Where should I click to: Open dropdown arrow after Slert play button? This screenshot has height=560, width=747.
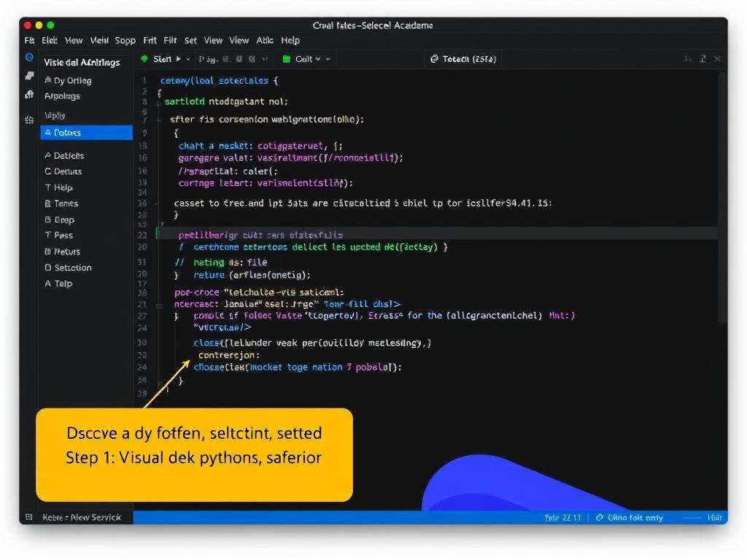coord(188,60)
